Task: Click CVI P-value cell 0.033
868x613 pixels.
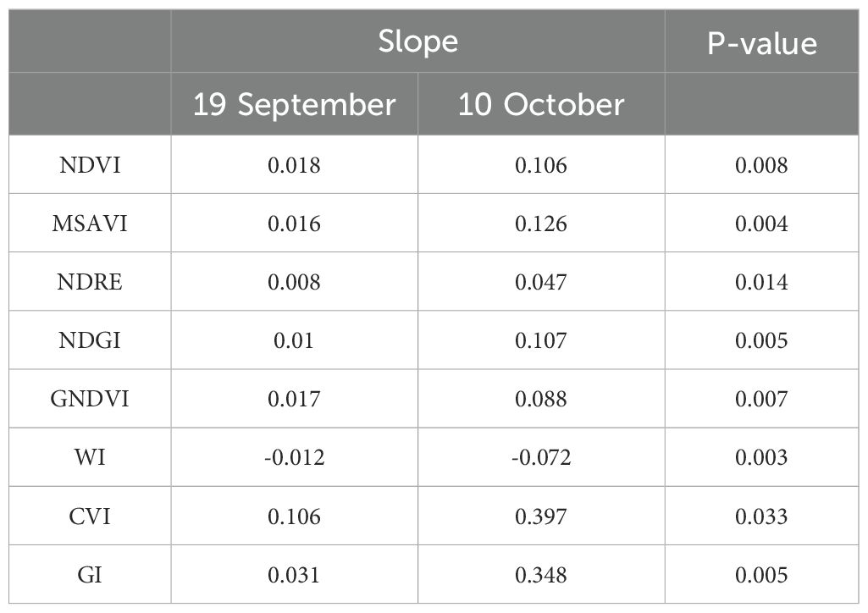Action: (x=761, y=516)
